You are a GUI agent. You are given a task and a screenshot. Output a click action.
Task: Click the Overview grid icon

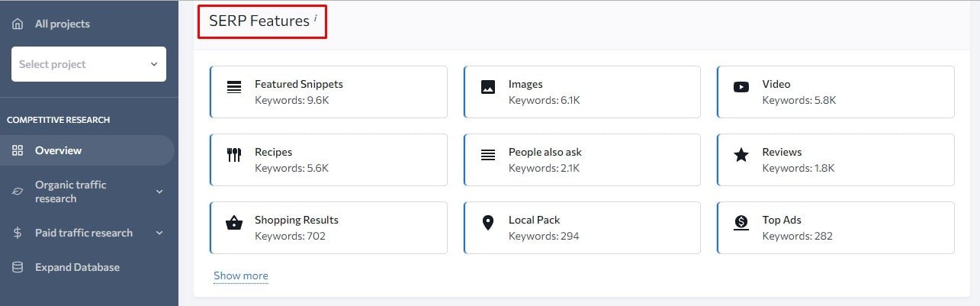[x=18, y=150]
